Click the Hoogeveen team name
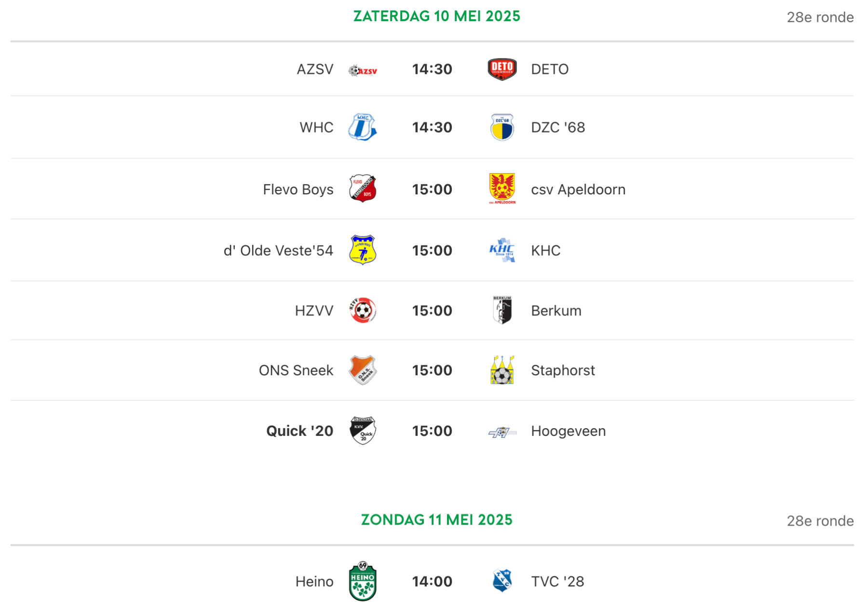868x611 pixels. point(568,431)
